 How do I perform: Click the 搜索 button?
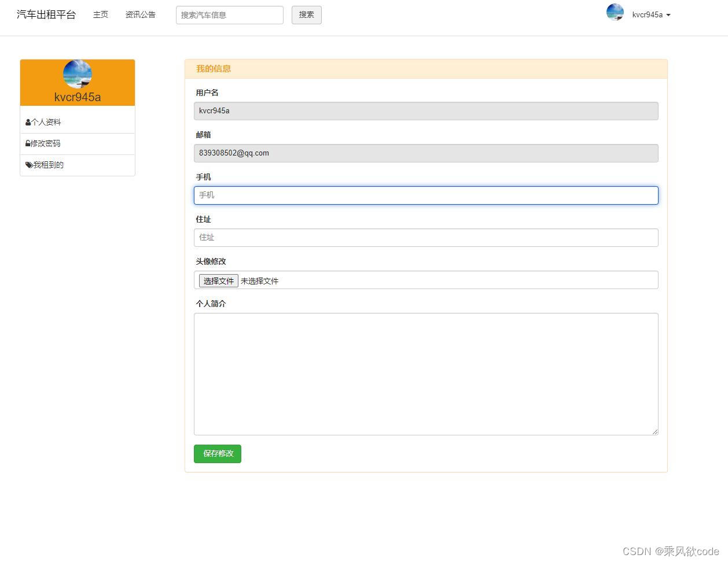coord(307,15)
